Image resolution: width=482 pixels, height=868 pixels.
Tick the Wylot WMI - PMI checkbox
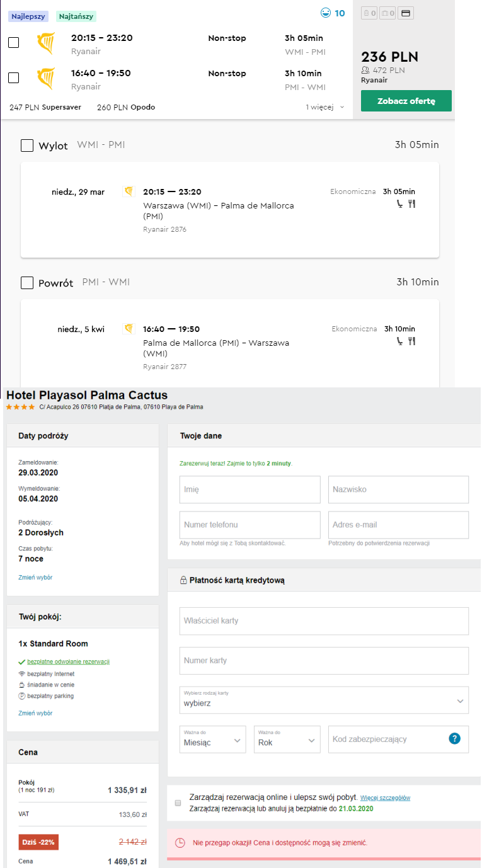point(27,146)
